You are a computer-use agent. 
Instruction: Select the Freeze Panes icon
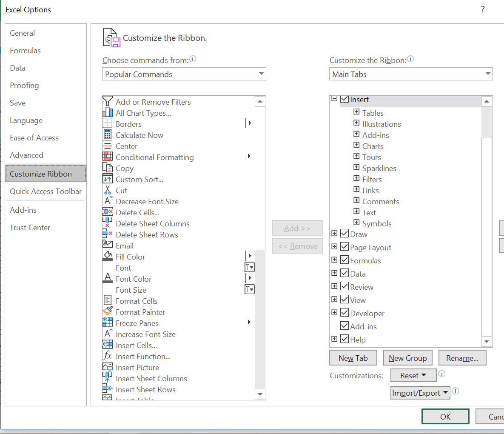tap(108, 323)
